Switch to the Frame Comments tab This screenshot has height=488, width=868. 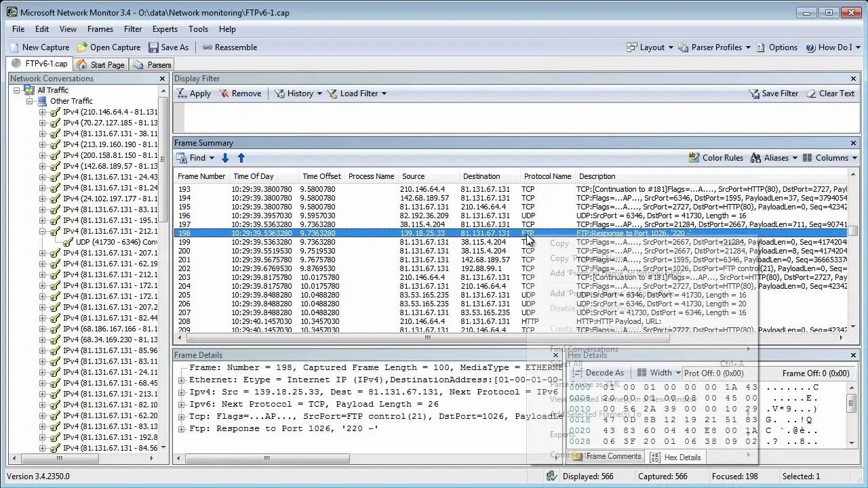click(608, 457)
